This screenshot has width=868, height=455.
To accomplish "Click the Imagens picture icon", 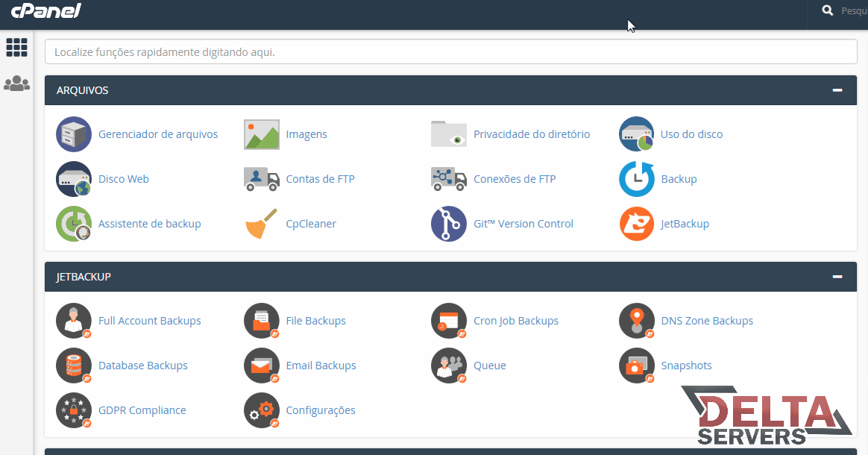I will click(x=262, y=134).
